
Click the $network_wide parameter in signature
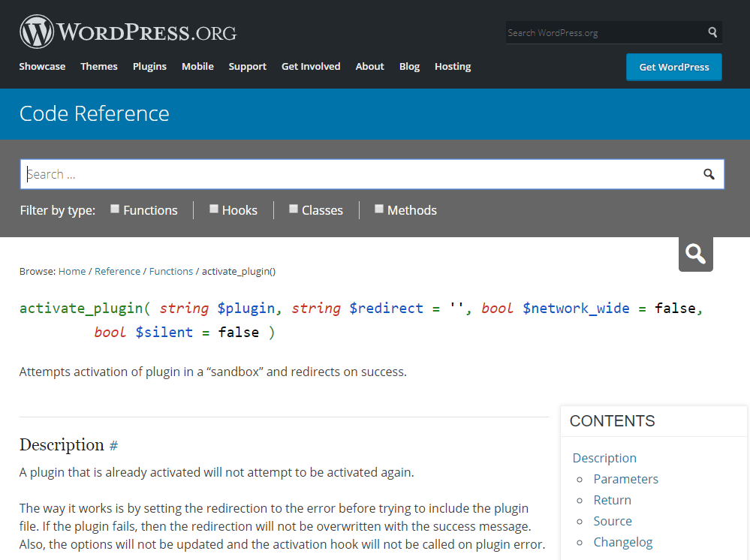tap(576, 309)
